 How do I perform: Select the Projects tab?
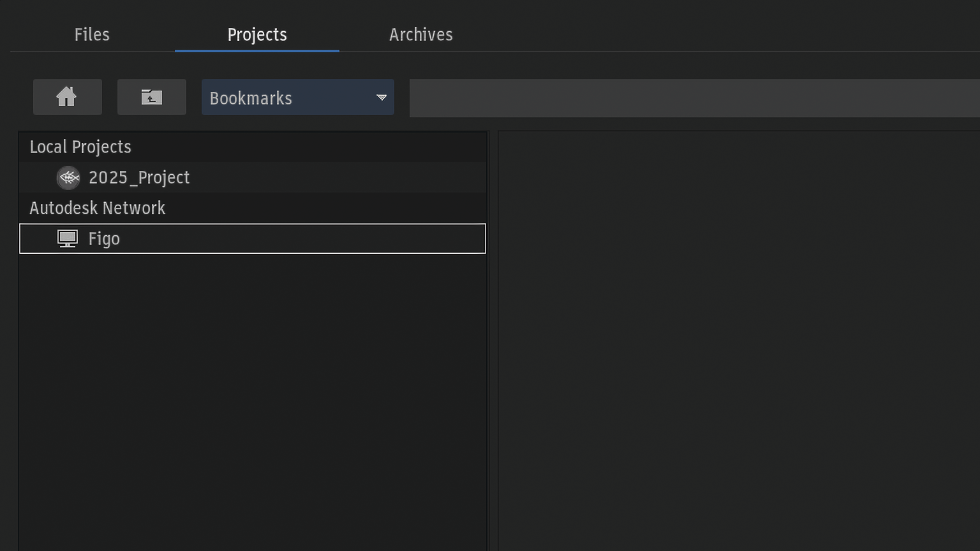257,34
